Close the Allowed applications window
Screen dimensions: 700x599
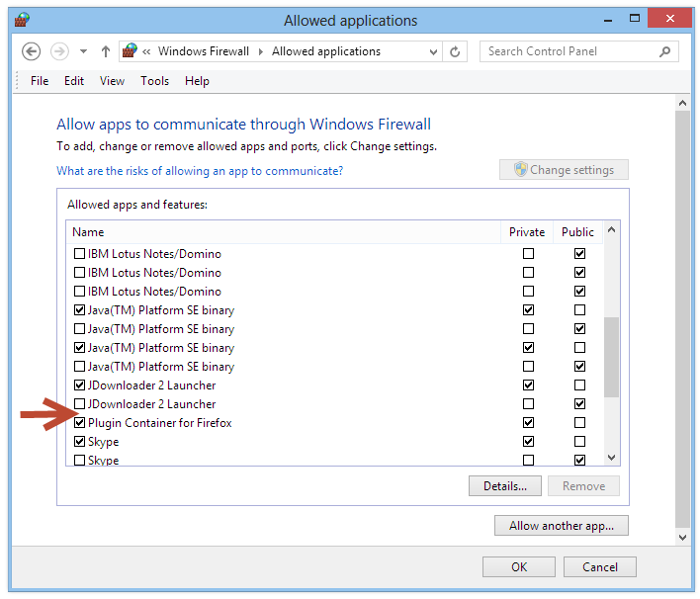(670, 18)
